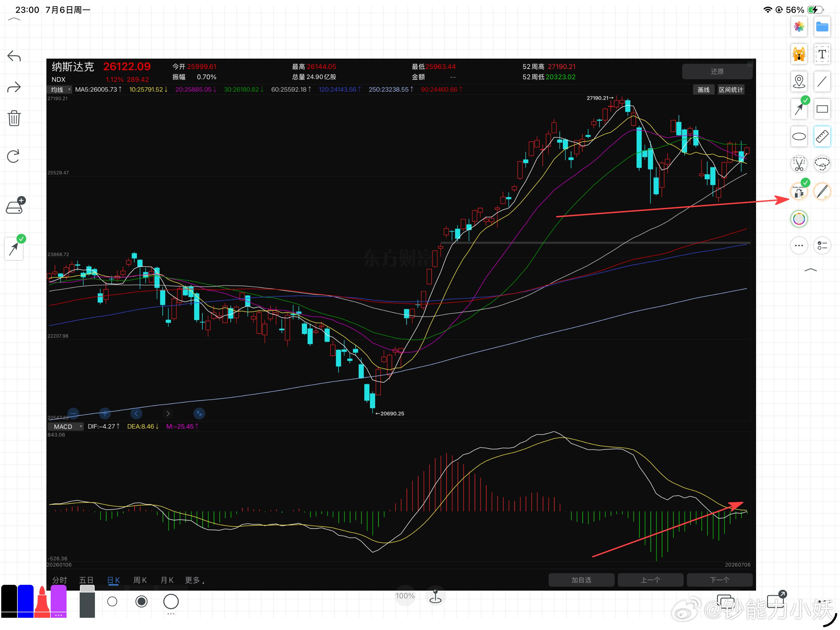Image resolution: width=840 pixels, height=630 pixels.
Task: Pick the black pen
Action: [9, 601]
